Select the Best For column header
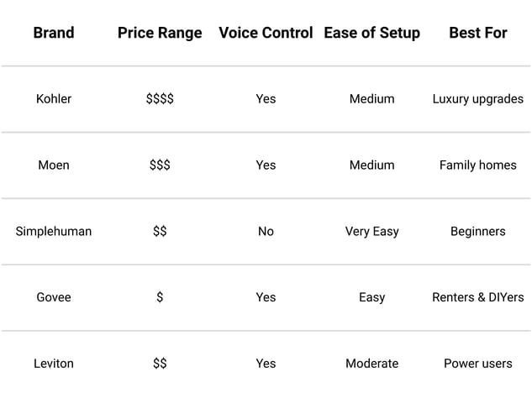The height and width of the screenshot is (398, 532). 478,33
